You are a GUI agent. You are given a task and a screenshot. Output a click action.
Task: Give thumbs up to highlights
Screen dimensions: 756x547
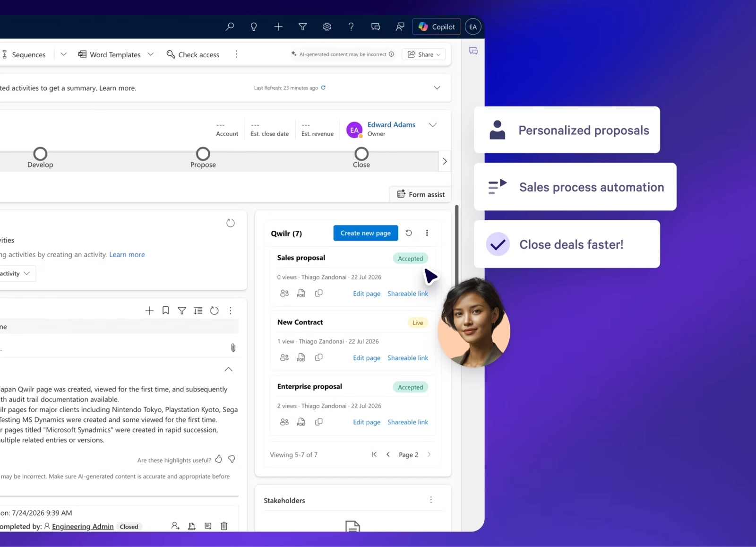click(219, 459)
